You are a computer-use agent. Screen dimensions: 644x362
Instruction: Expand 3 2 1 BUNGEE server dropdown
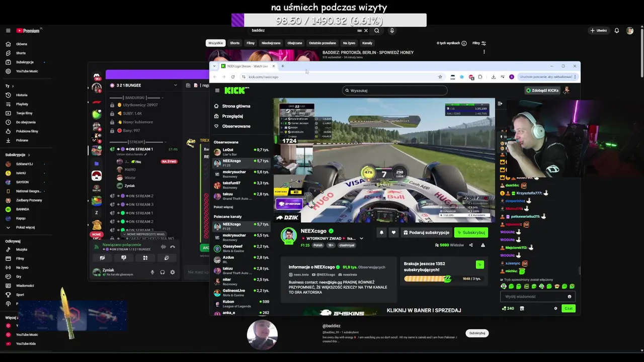(x=175, y=85)
